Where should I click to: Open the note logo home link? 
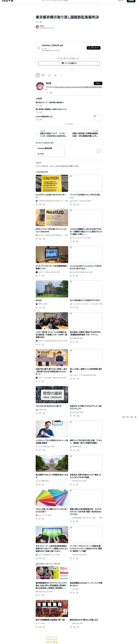(8, 1)
